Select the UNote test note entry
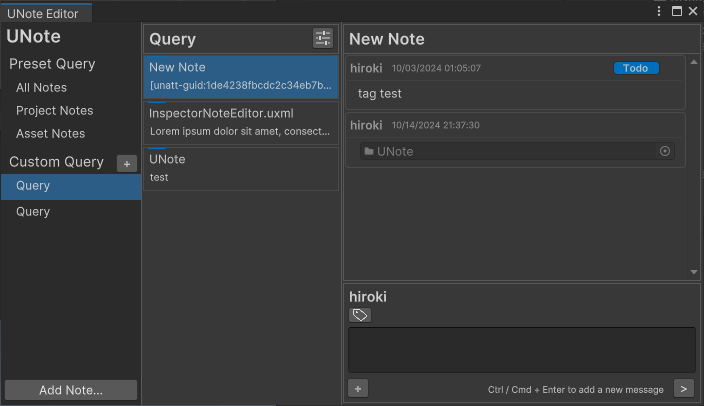 coord(241,169)
